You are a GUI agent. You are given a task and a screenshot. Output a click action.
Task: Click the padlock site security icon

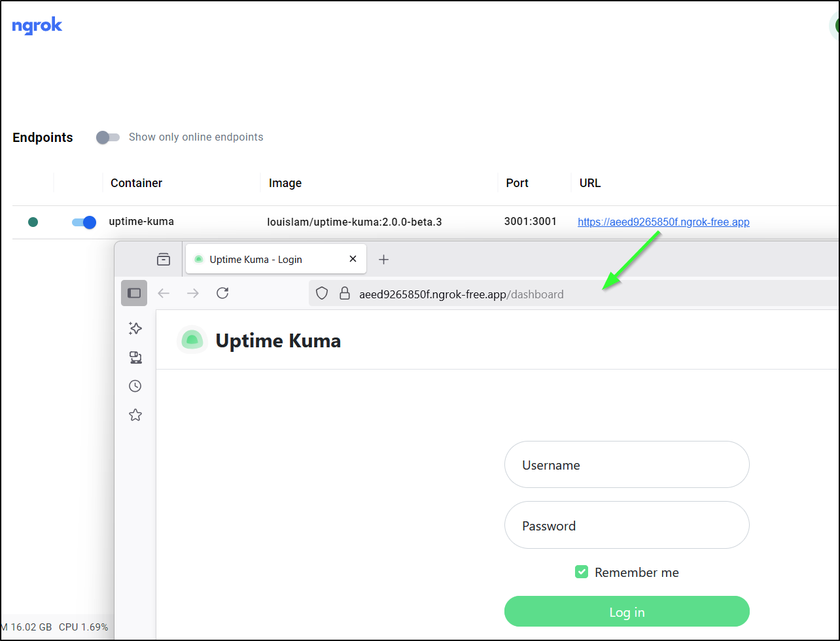pos(345,294)
